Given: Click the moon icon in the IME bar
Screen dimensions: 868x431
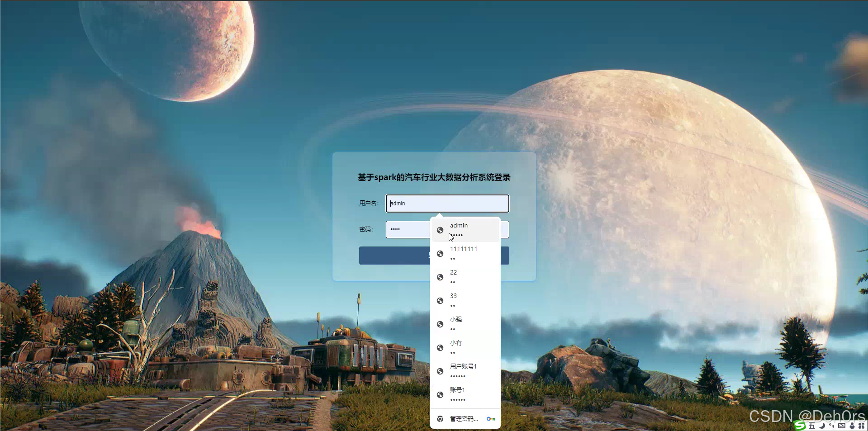Looking at the screenshot, I should (x=822, y=426).
